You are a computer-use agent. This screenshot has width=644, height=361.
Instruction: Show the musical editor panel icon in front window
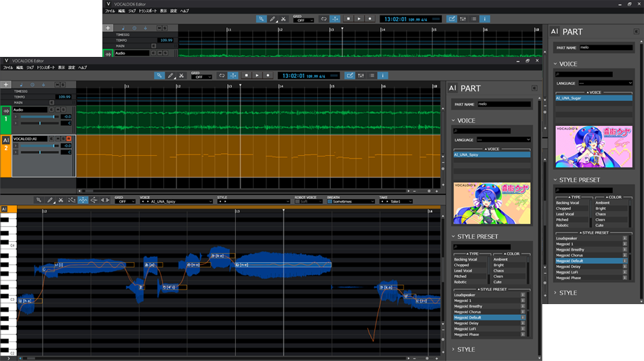(350, 75)
